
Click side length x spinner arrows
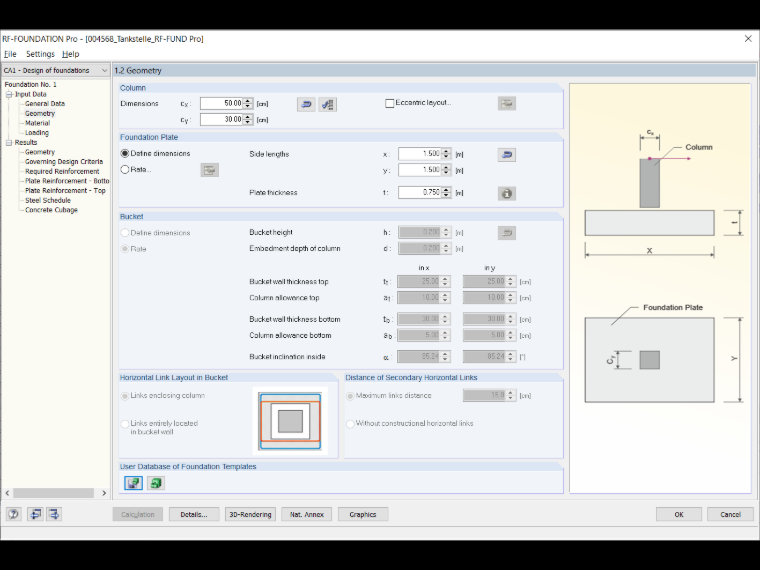(x=446, y=154)
